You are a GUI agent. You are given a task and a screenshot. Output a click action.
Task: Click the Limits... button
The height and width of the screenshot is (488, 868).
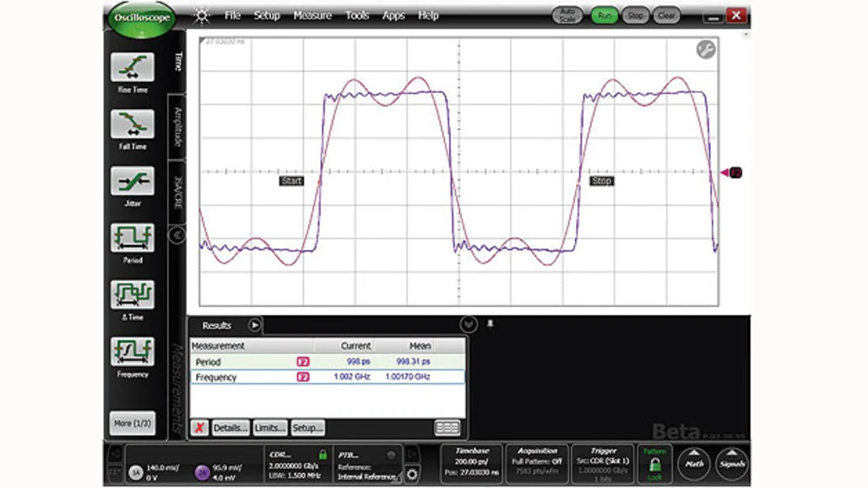coord(269,428)
